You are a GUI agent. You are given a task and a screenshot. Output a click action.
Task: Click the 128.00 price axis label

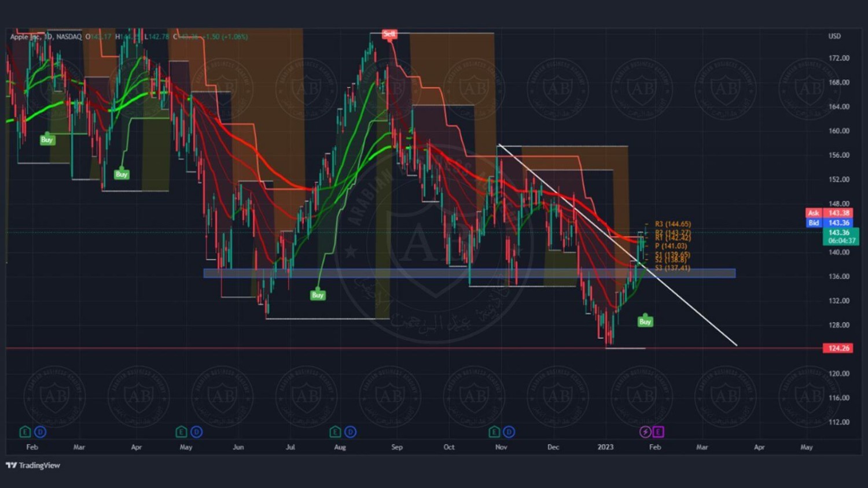click(x=838, y=325)
